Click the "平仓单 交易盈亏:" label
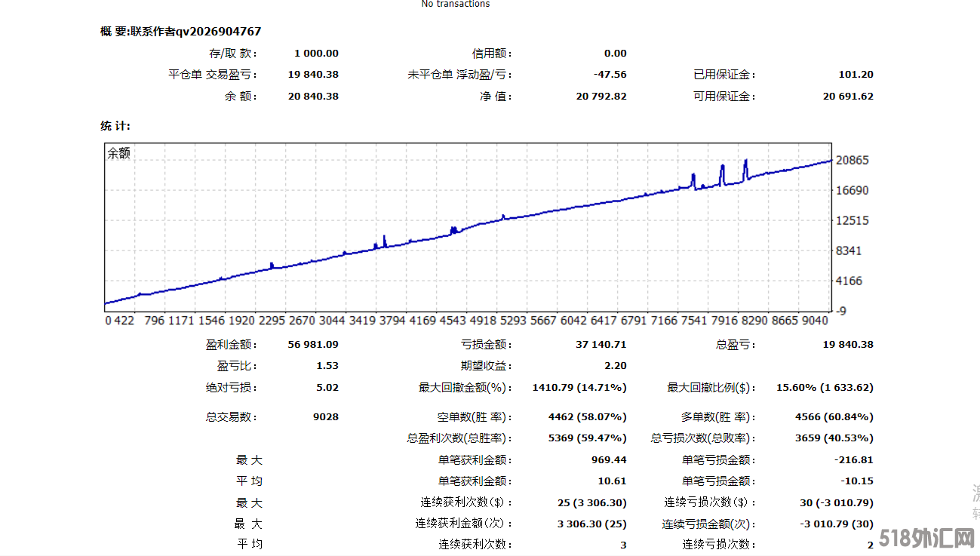 213,75
